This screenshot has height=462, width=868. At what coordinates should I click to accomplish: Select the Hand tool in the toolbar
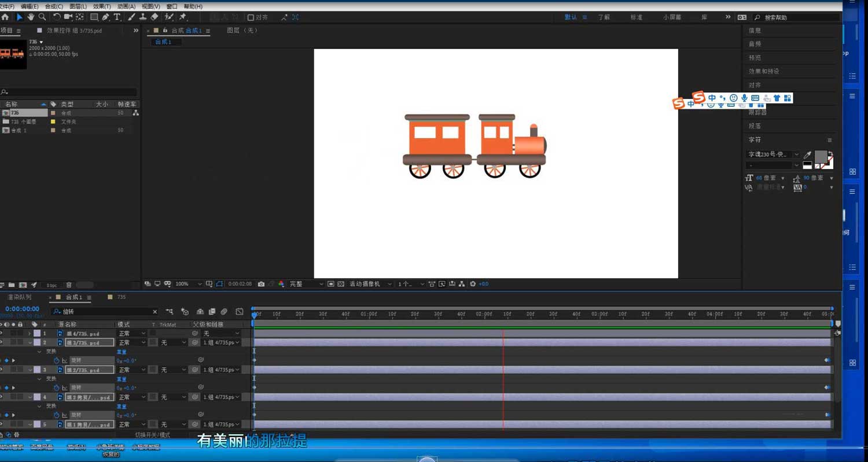(31, 17)
